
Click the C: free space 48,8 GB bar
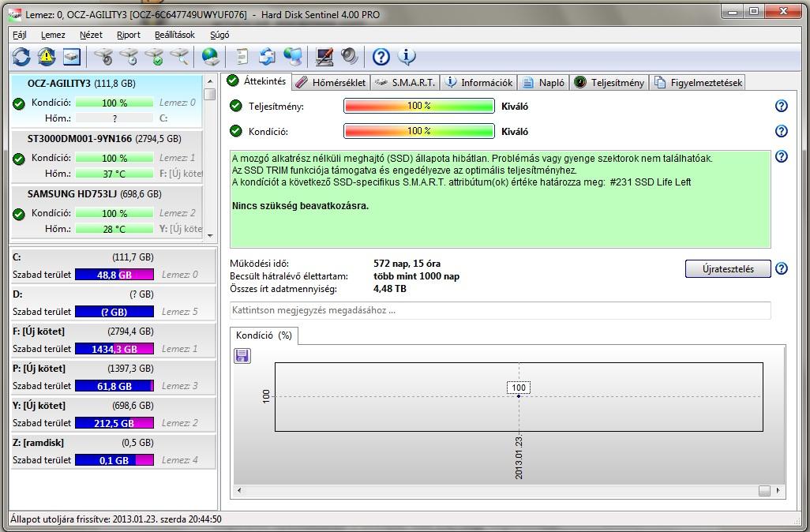(114, 275)
